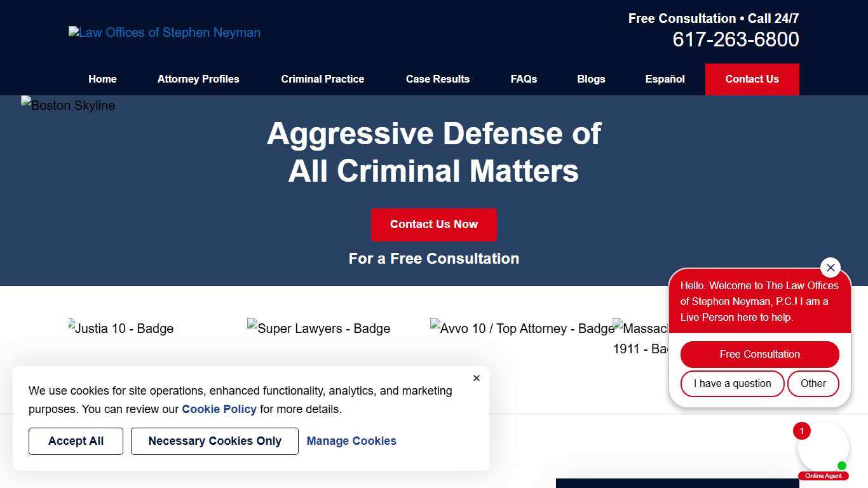Navigate to Attorney Profiles
This screenshot has height=488, width=868.
point(198,79)
